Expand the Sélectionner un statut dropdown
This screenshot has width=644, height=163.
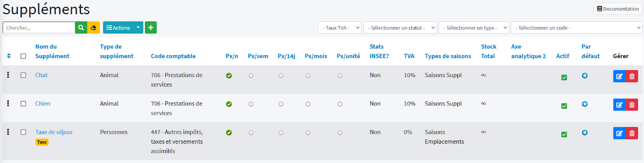pos(400,28)
